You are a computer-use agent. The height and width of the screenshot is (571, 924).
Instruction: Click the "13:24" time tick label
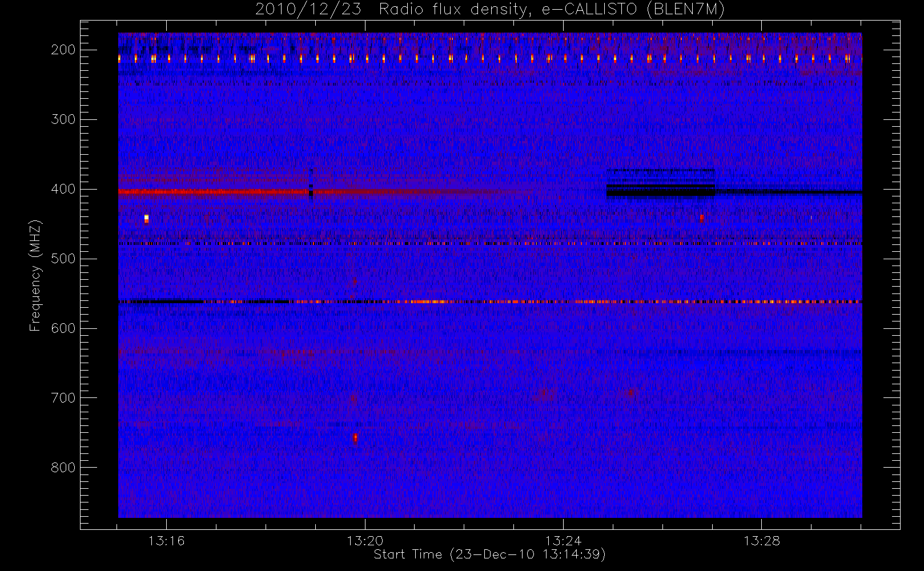point(563,541)
